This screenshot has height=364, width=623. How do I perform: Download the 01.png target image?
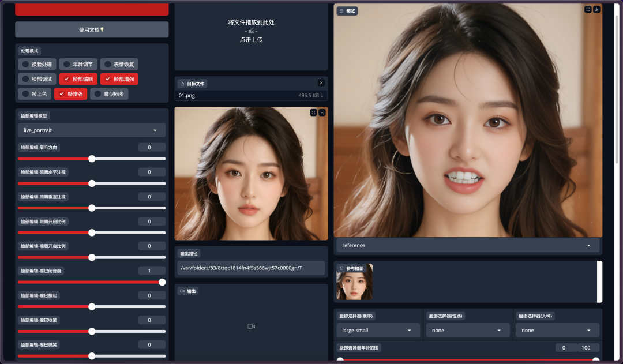tap(322, 113)
